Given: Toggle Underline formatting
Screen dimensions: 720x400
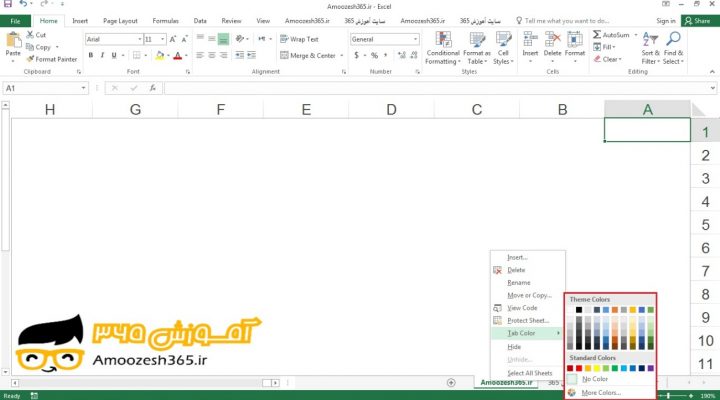Looking at the screenshot, I should 114,56.
